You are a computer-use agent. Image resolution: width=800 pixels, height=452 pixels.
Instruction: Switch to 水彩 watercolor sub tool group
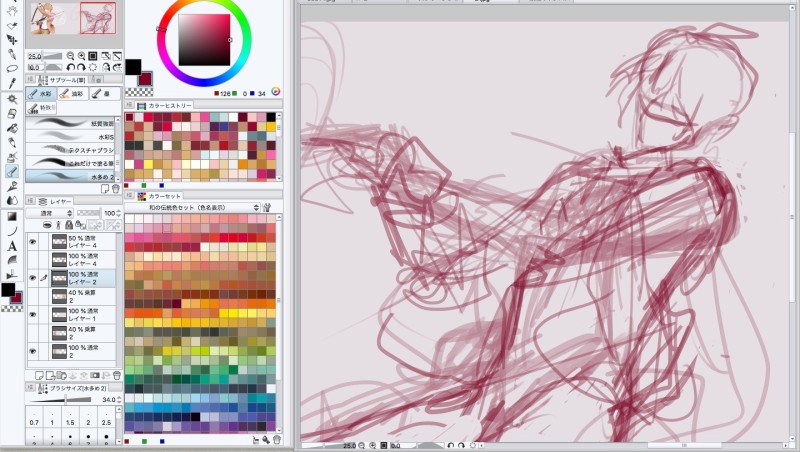[x=41, y=94]
